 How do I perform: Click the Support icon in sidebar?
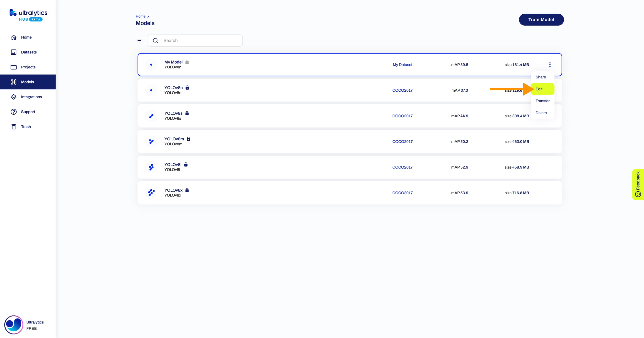tap(14, 111)
